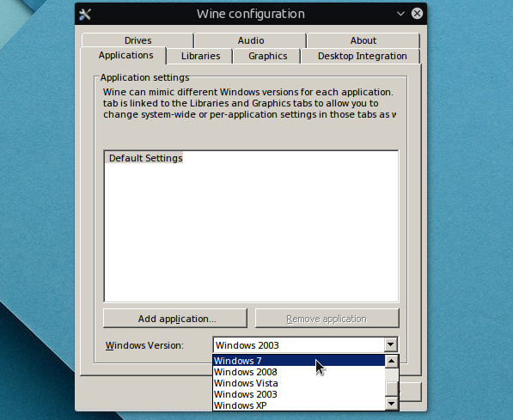Click the dropdown list scroll up arrow

click(x=391, y=362)
